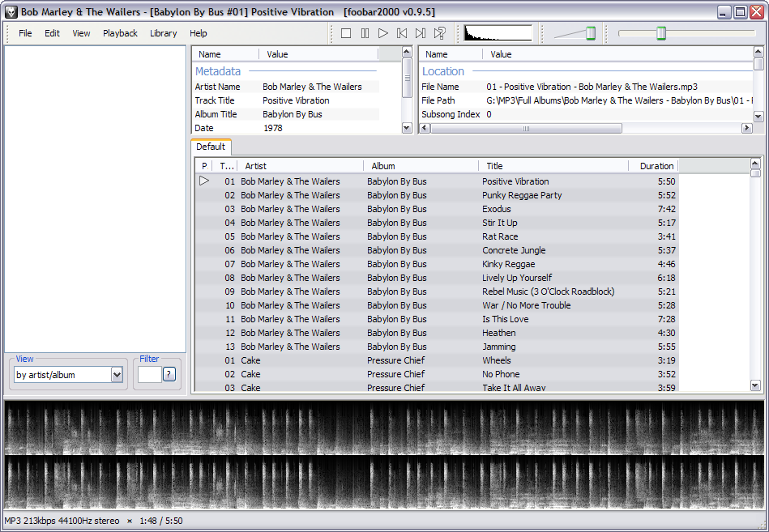Viewport: 769px width, 532px height.
Task: Expand the 'by artist/album' view dropdown
Action: [117, 375]
